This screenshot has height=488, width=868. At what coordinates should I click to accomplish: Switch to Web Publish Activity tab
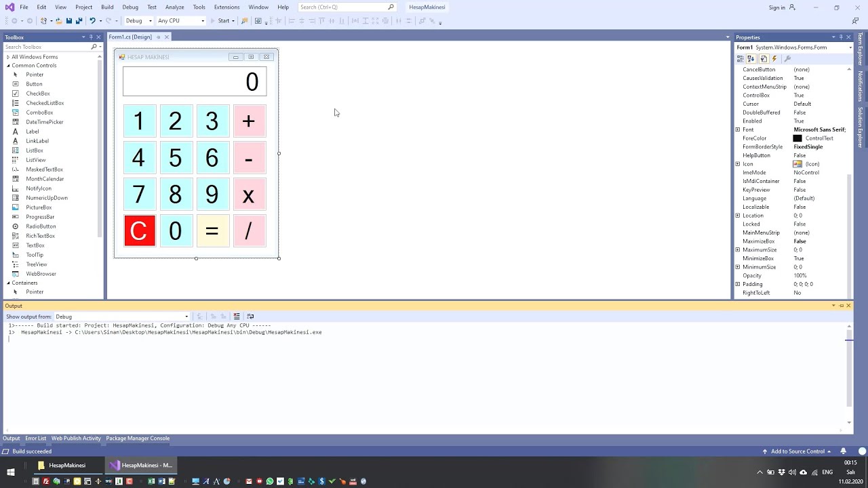76,439
